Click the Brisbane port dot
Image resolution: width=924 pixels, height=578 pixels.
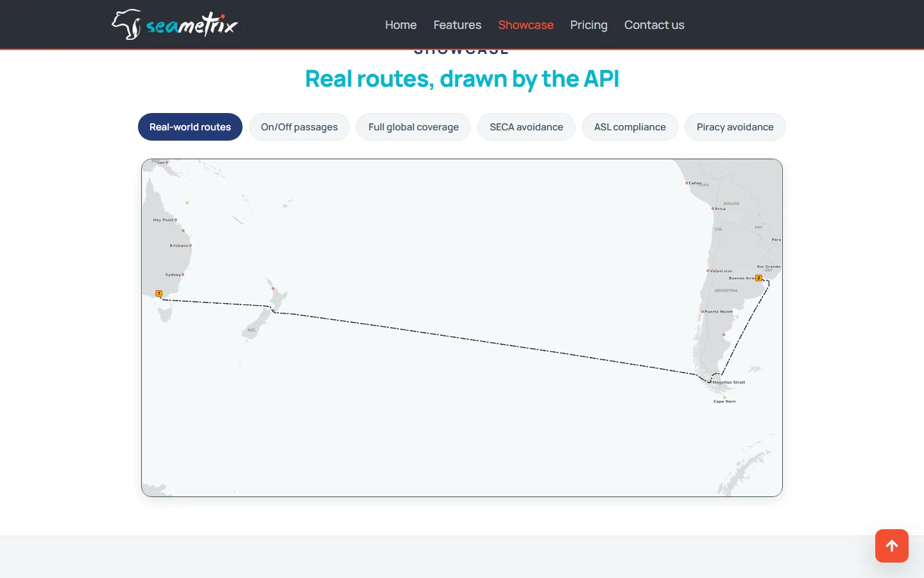(191, 245)
